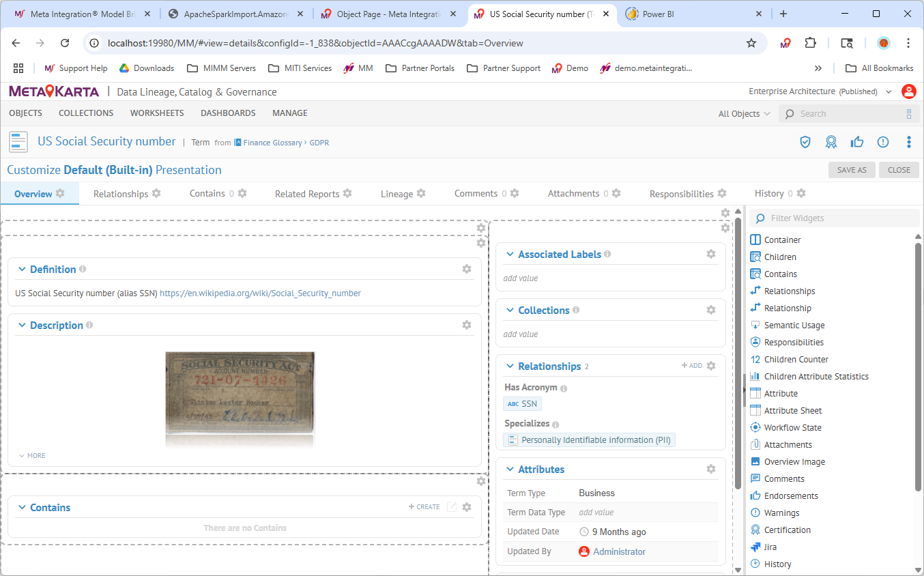Collapse the Definition widget section
The image size is (924, 576).
point(23,270)
